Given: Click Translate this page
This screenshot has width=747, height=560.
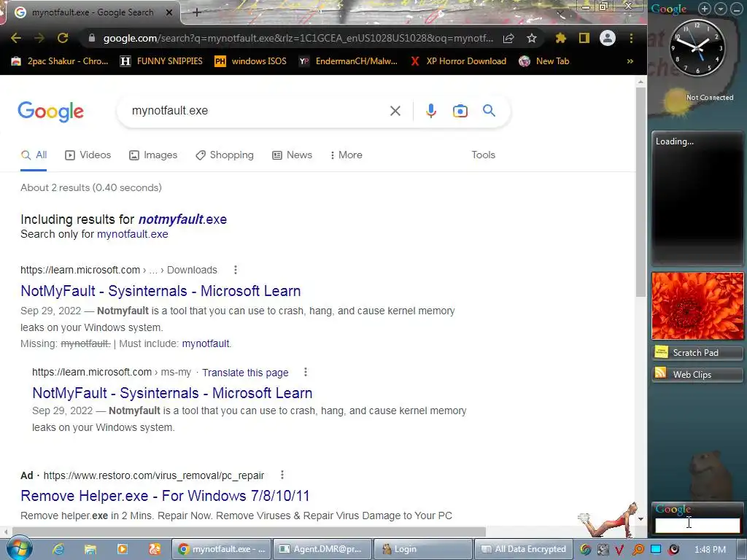Looking at the screenshot, I should (245, 373).
